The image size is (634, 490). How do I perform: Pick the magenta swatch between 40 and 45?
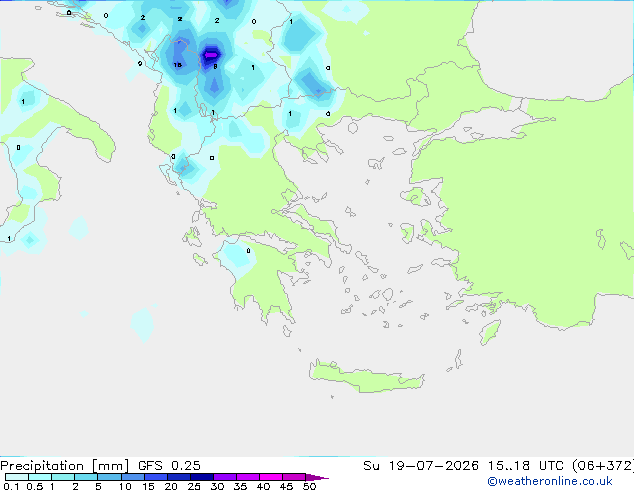click(271, 477)
